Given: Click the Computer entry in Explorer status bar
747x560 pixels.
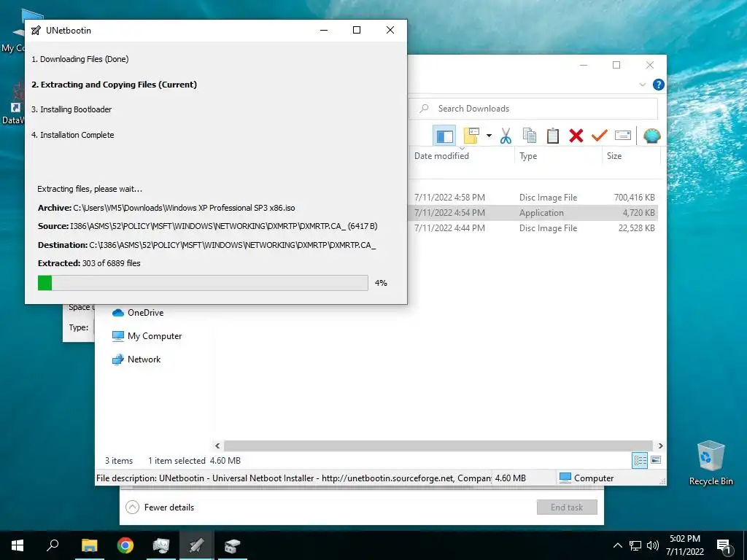Looking at the screenshot, I should point(587,478).
